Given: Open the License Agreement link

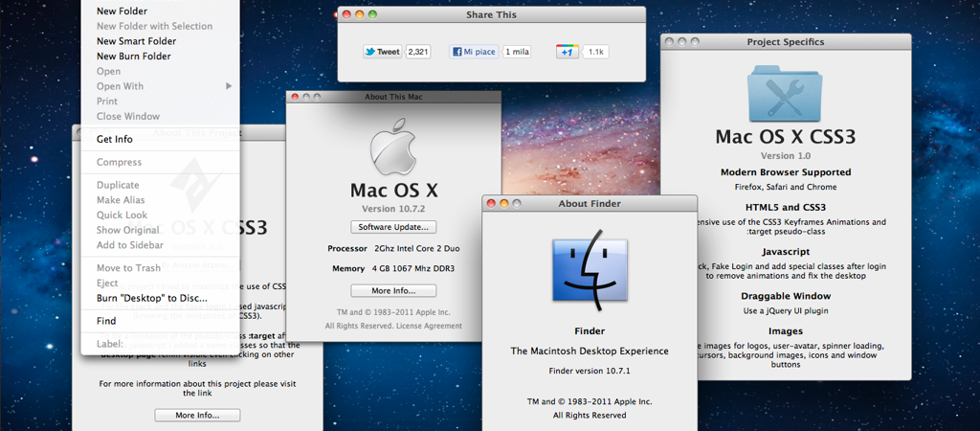Looking at the screenshot, I should point(430,326).
